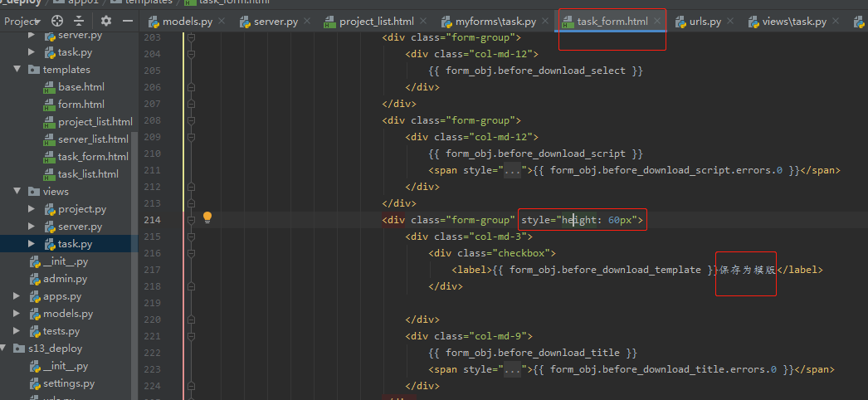
Task: Toggle the fold marker on line 221
Action: pos(191,336)
